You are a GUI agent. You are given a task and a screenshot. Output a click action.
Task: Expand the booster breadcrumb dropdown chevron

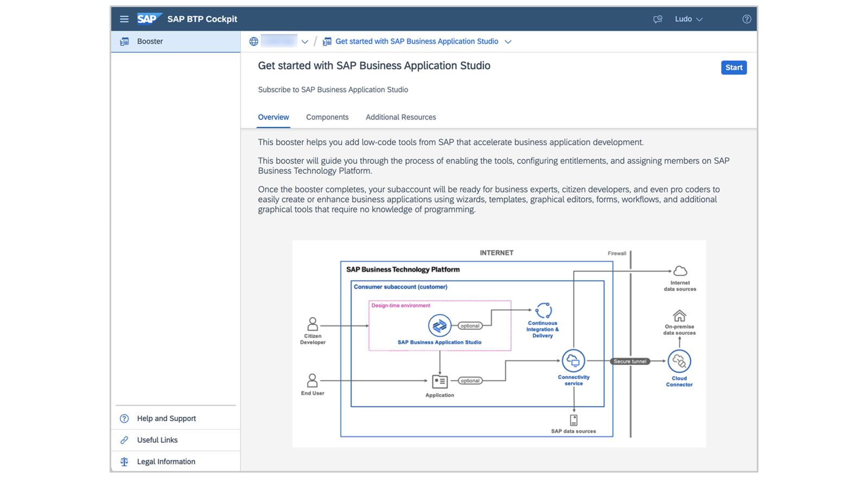point(508,42)
